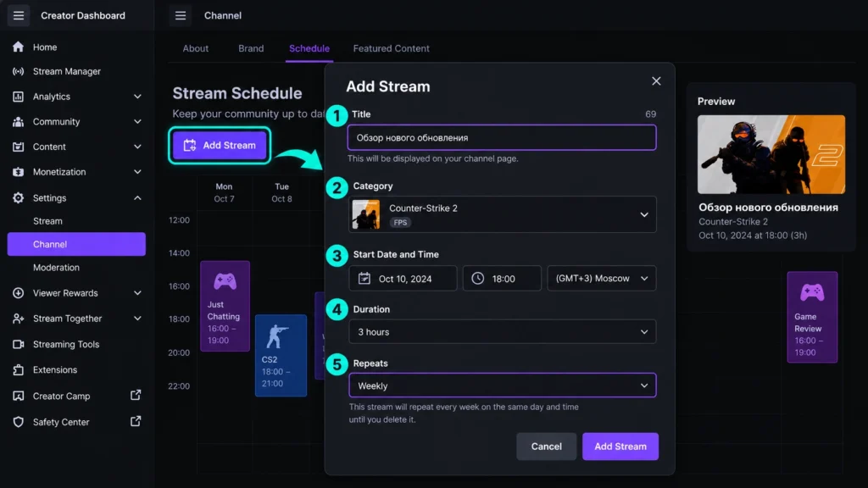Click the Streaming Tools camera icon
This screenshot has width=868, height=488.
coord(19,344)
